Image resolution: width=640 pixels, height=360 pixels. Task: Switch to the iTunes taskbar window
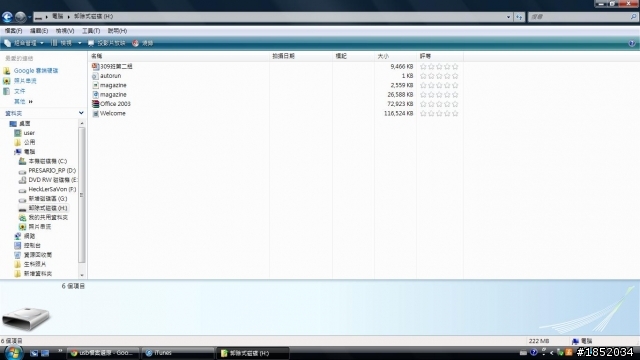click(178, 353)
